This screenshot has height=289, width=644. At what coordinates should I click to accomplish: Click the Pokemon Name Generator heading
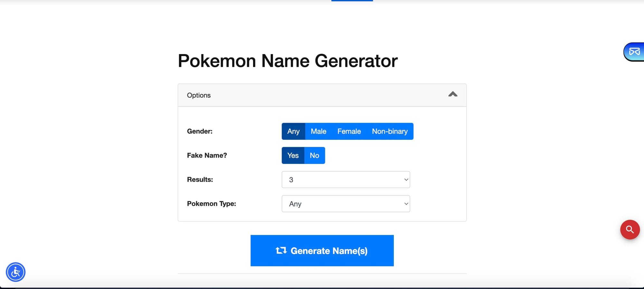coord(288,61)
